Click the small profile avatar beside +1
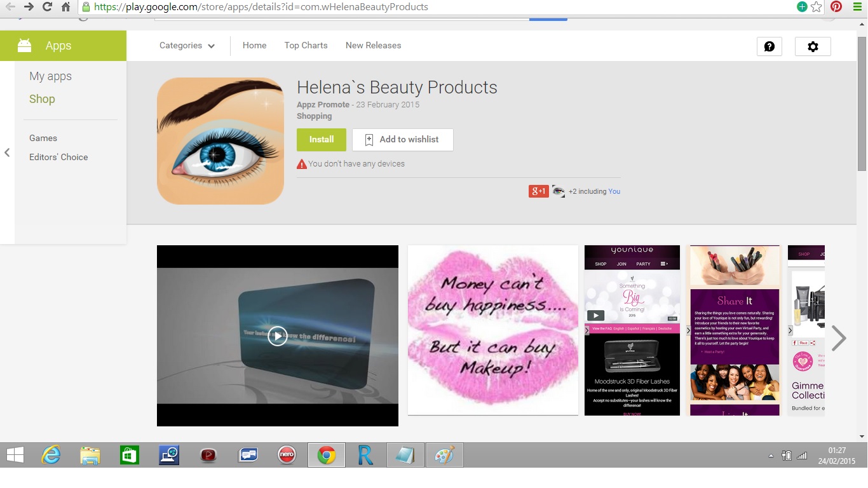 pyautogui.click(x=559, y=191)
